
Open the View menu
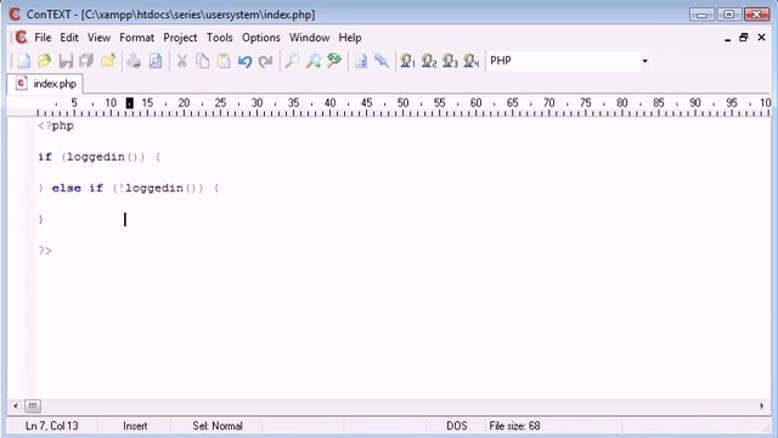coord(99,38)
